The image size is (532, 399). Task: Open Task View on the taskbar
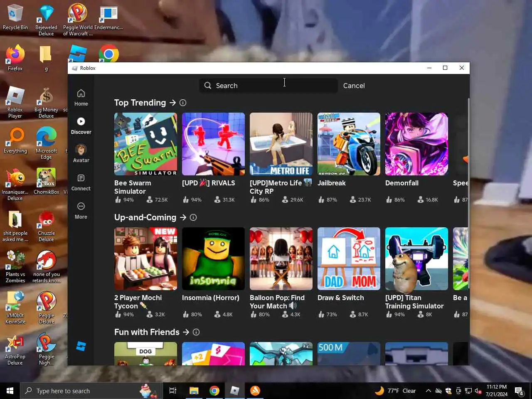point(173,391)
